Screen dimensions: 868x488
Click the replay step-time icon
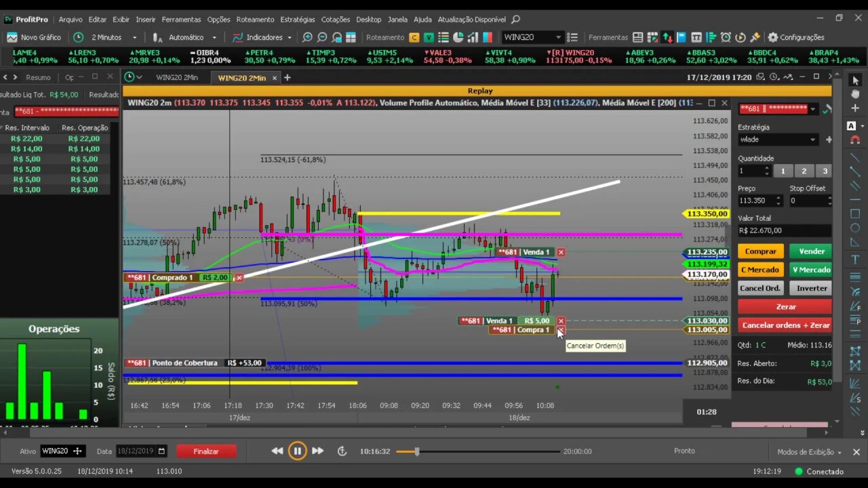pos(342,451)
